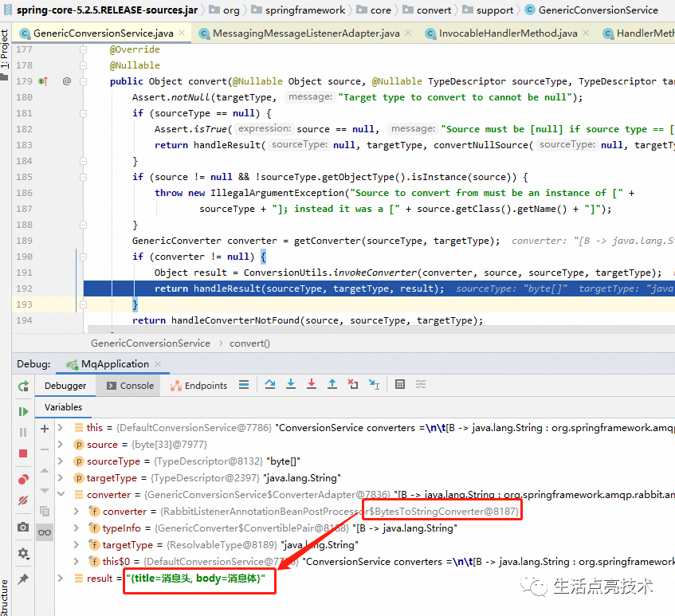
Task: Select the Variables panel tab
Action: click(63, 407)
